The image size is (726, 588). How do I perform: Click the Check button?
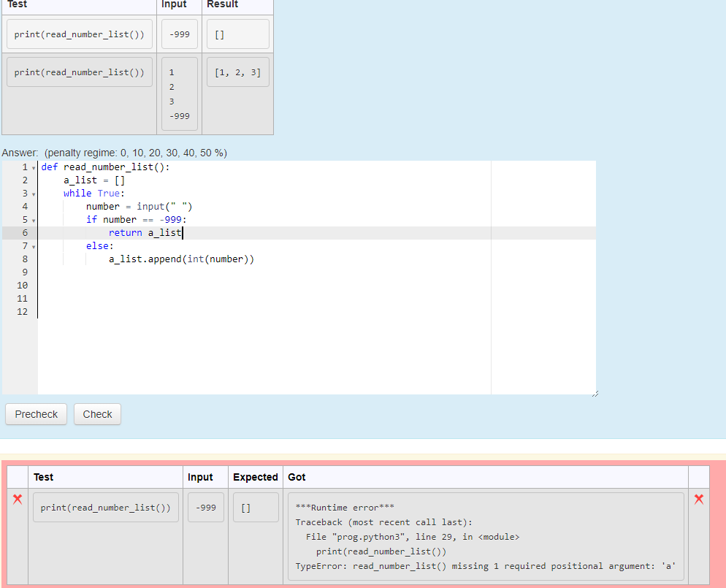(x=97, y=414)
